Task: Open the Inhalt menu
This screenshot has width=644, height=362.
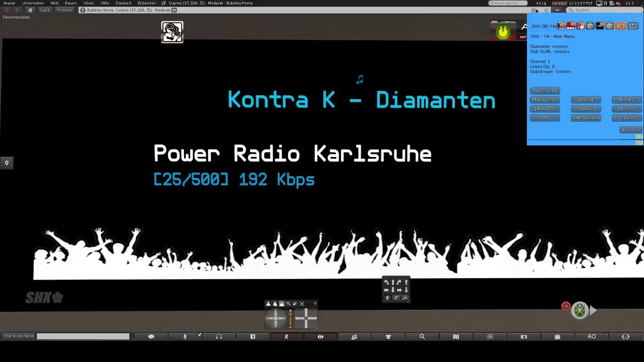Action: click(89, 3)
